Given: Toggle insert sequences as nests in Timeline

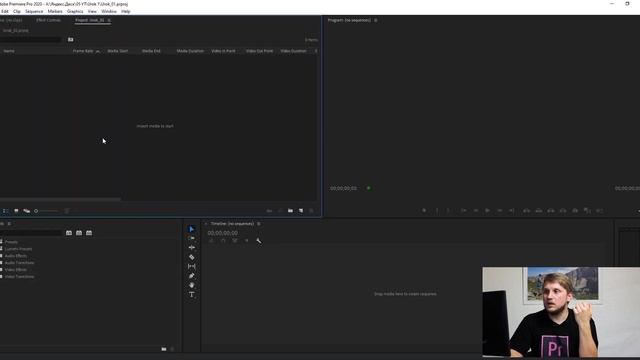Looking at the screenshot, I should click(211, 241).
